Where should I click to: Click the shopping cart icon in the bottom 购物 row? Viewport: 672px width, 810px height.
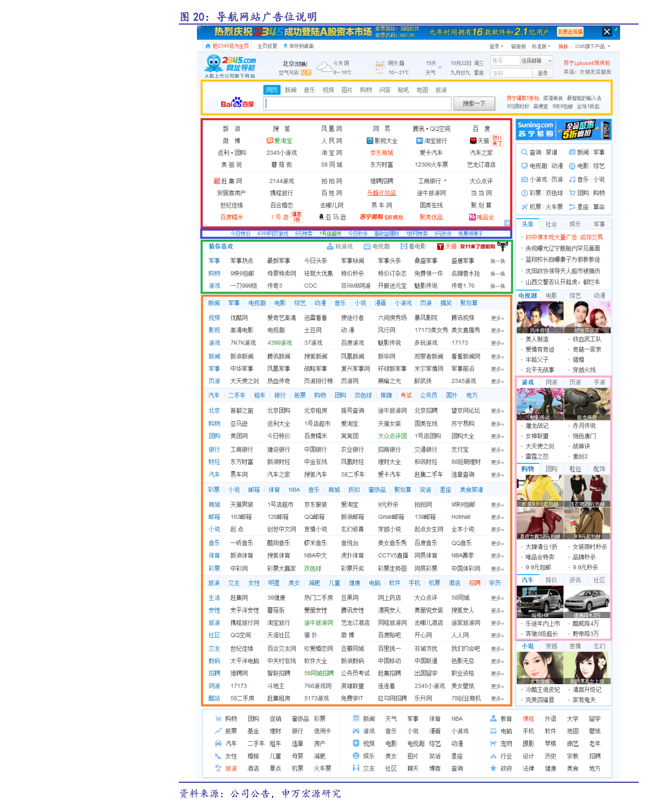coord(218,719)
